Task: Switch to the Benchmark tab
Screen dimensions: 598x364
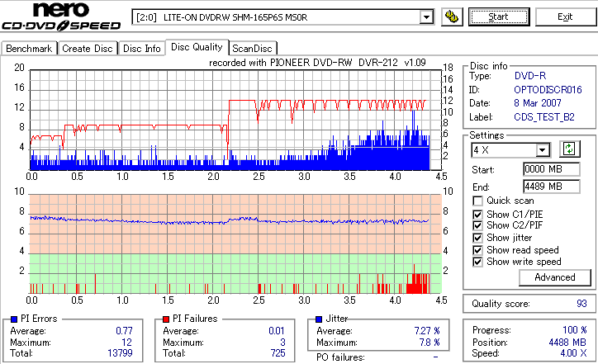Action: (30, 49)
